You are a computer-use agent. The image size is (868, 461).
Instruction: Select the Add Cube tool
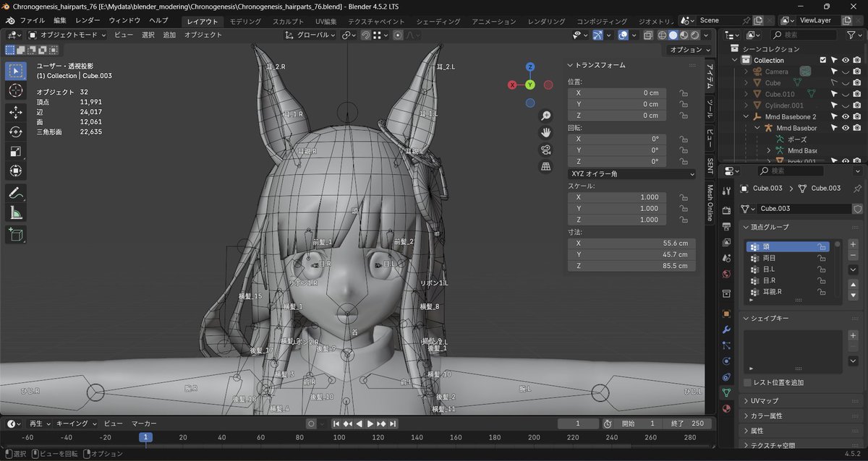point(16,234)
